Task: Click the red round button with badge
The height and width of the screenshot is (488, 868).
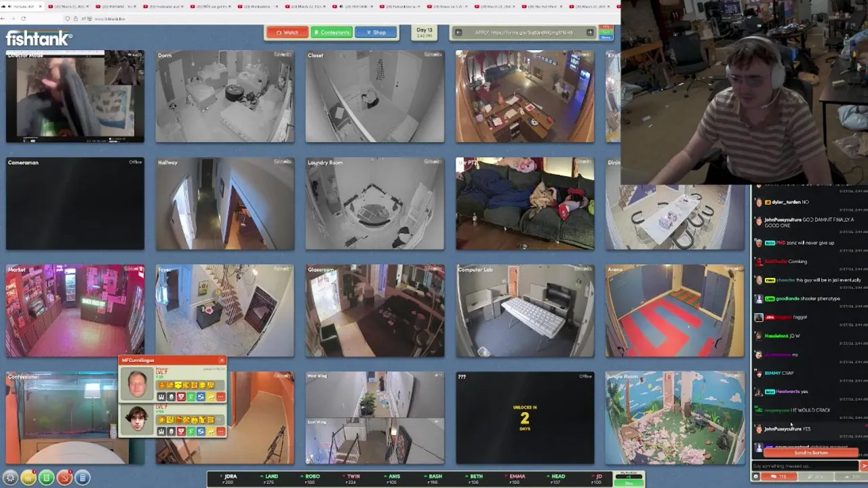Action: point(64,478)
